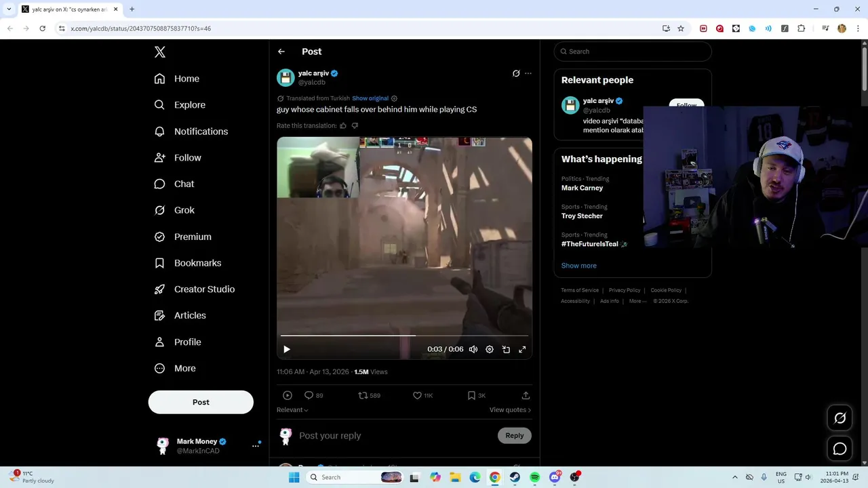Open Privacy Policy link
This screenshot has height=488, width=868.
click(625, 290)
